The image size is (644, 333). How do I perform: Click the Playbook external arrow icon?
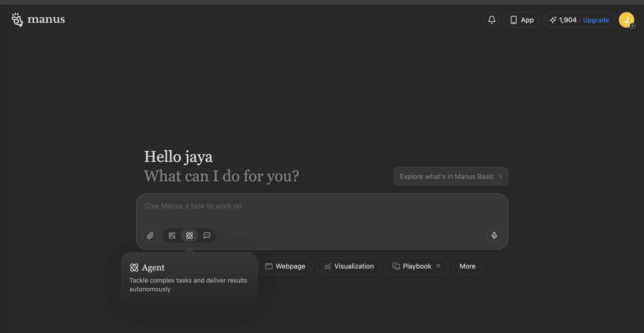(438, 266)
